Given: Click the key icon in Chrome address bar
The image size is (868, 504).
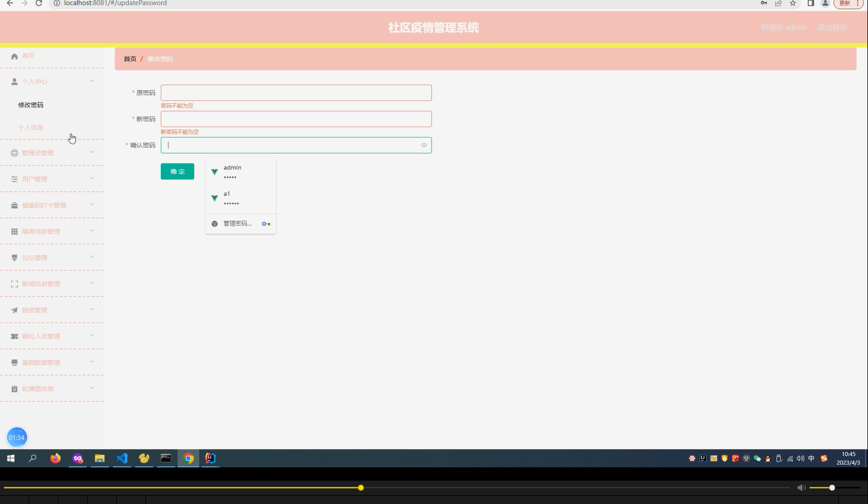Looking at the screenshot, I should [x=764, y=3].
